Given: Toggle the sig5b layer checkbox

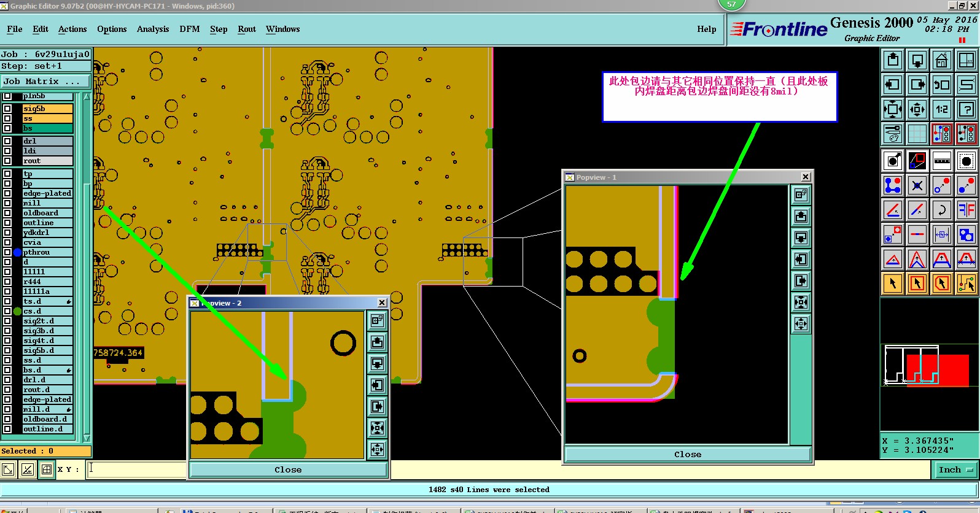Looking at the screenshot, I should [x=7, y=109].
